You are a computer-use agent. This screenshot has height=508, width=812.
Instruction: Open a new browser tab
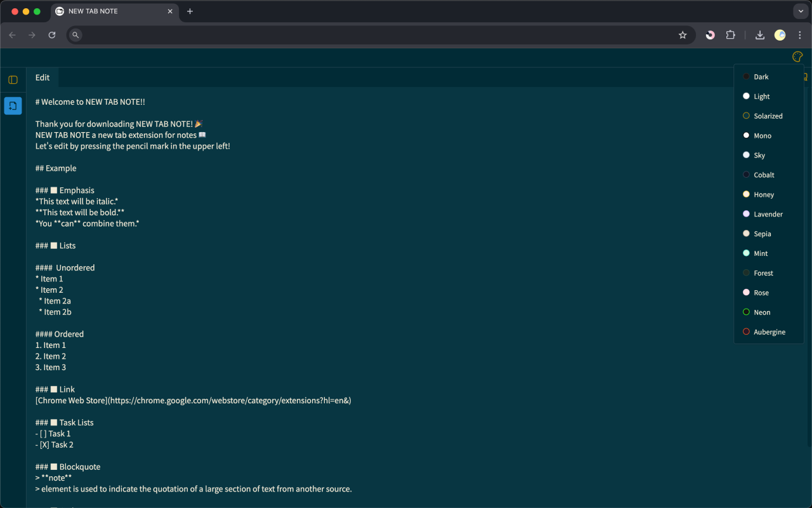tap(190, 11)
